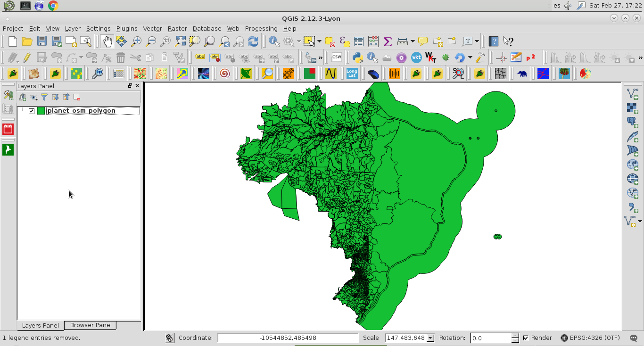Create a new project with blank page icon

point(13,41)
